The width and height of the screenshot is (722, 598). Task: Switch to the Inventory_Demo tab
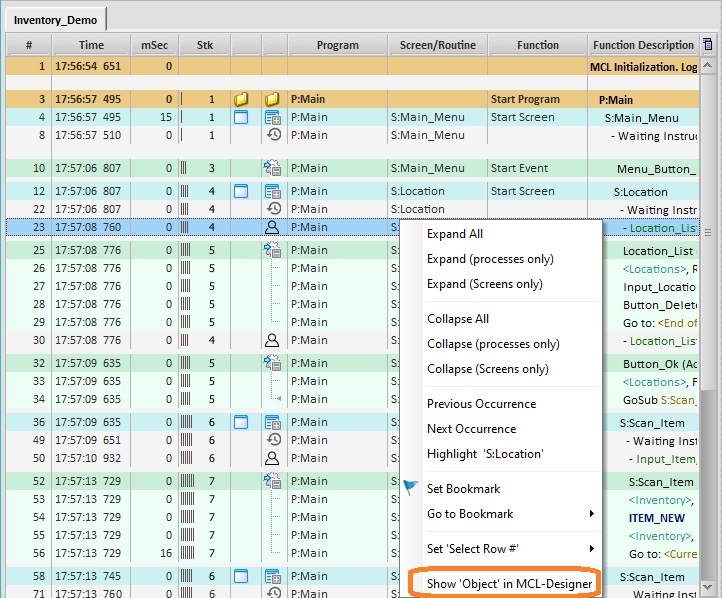pos(55,20)
